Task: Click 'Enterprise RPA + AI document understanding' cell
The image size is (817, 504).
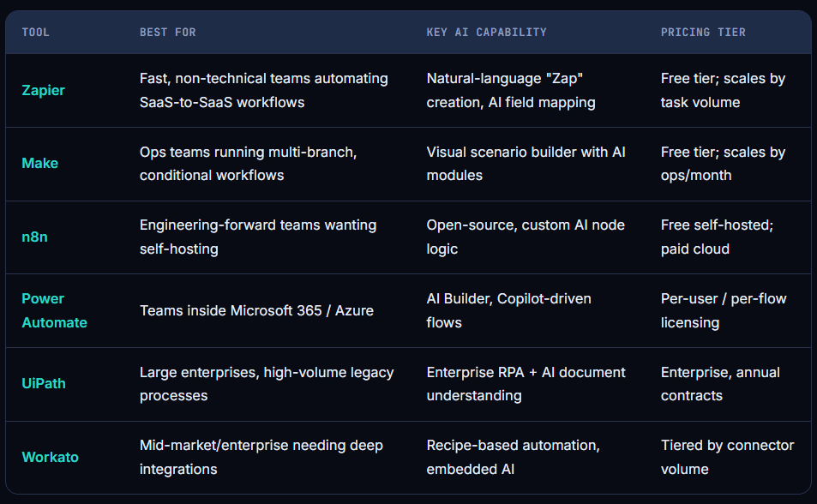Action: point(526,384)
